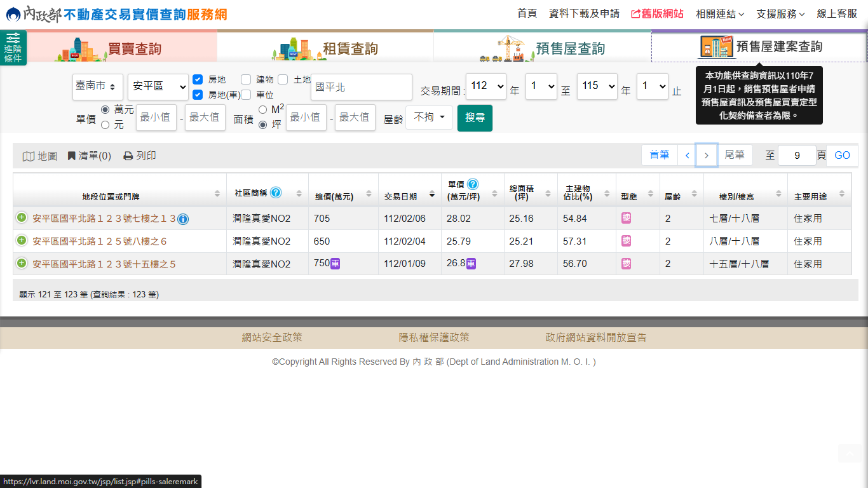
Task: Click info icon beside 七樓之13 address
Action: 183,219
